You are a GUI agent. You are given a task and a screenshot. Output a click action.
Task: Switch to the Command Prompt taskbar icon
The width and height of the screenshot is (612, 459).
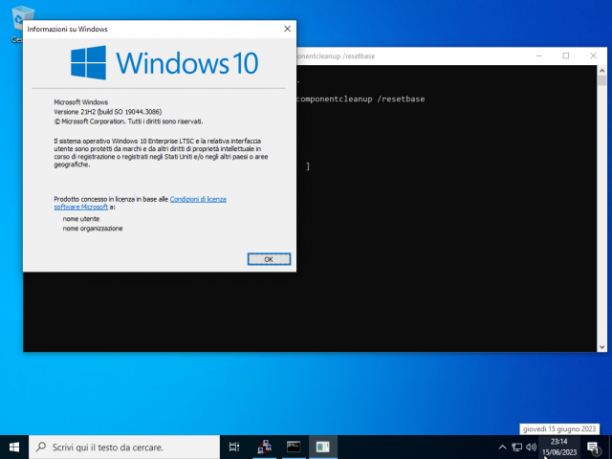click(x=294, y=447)
